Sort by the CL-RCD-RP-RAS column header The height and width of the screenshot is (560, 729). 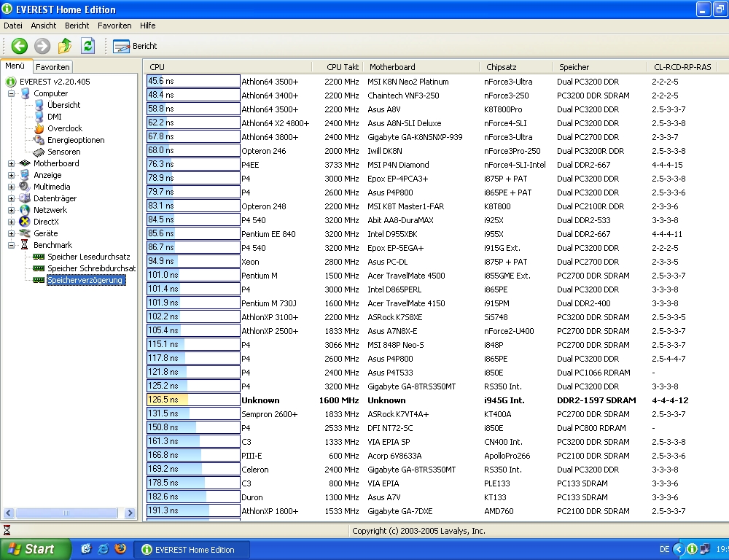pos(682,67)
